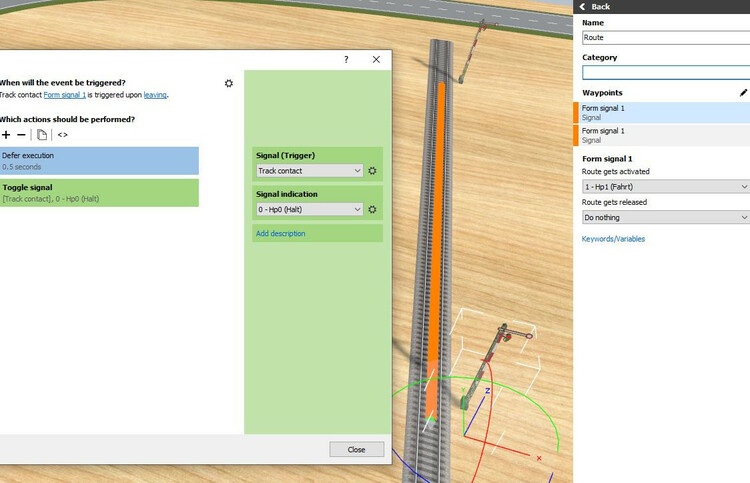
Task: Click the Add description link
Action: 280,233
